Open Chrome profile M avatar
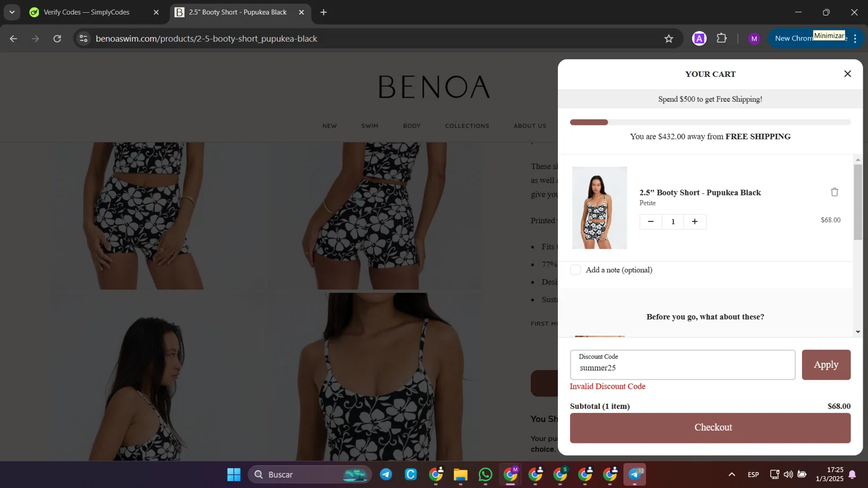868x488 pixels. [753, 39]
